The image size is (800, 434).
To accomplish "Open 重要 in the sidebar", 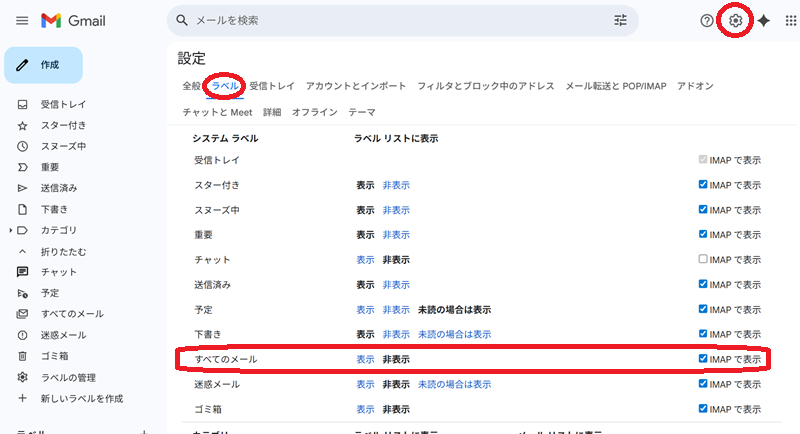I will click(x=50, y=167).
